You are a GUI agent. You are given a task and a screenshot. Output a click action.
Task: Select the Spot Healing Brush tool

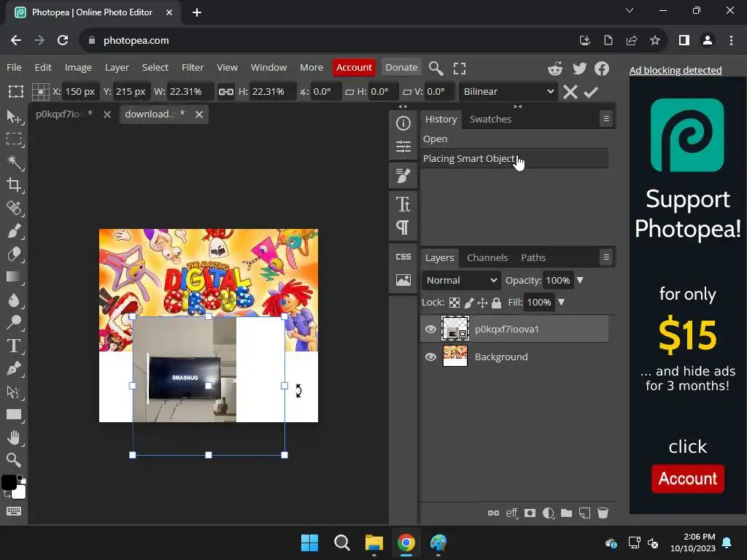point(13,208)
